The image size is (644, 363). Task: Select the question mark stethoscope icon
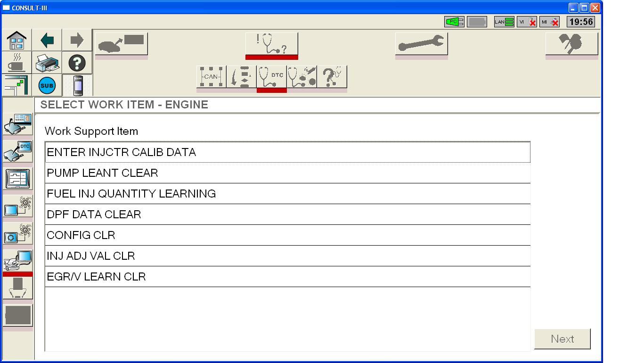(332, 77)
